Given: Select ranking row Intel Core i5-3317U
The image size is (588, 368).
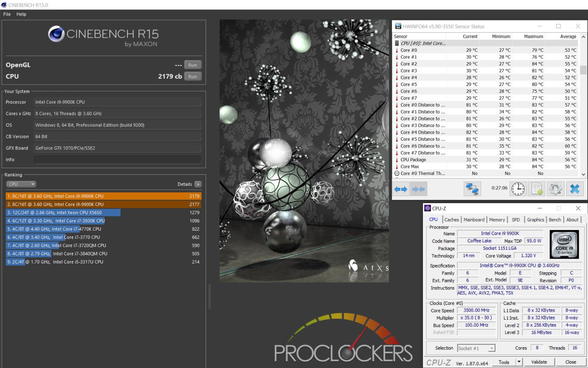Looking at the screenshot, I should [x=103, y=262].
